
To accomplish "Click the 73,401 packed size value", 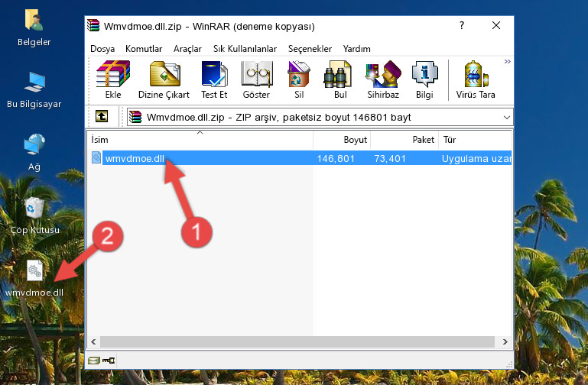I will click(390, 158).
